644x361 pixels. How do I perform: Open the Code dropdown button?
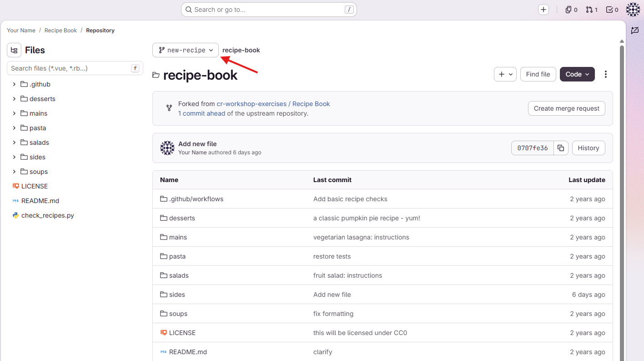click(x=577, y=74)
